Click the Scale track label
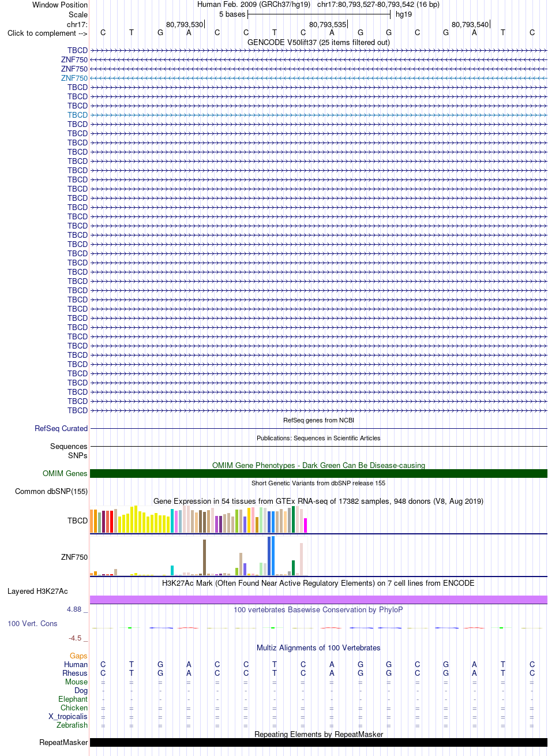 click(x=78, y=14)
